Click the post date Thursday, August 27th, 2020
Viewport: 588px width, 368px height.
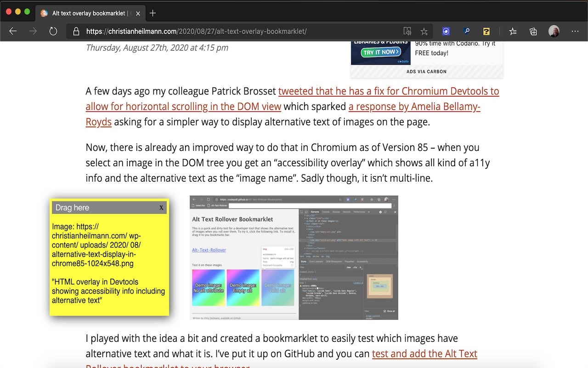(157, 47)
